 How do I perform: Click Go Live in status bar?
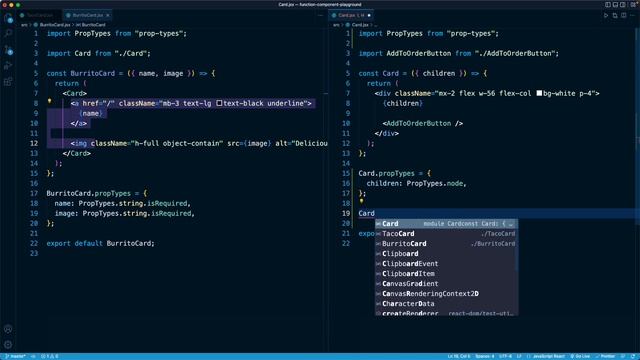click(580, 356)
